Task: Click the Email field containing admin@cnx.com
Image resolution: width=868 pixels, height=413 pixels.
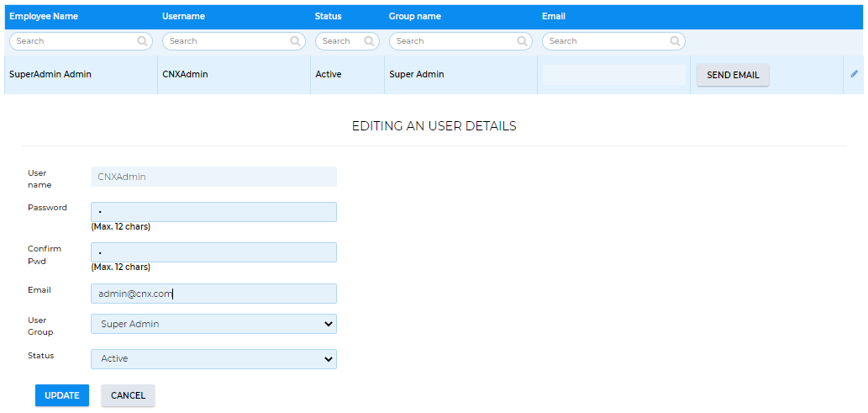Action: pos(213,294)
